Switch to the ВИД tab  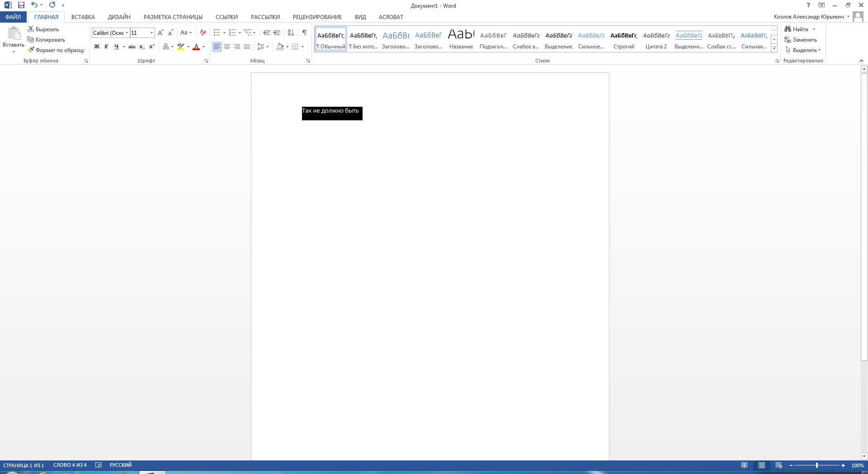(x=360, y=17)
